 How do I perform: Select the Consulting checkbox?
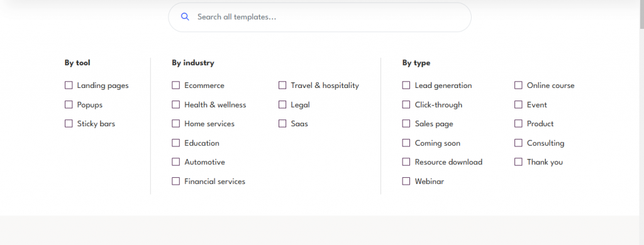[518, 143]
